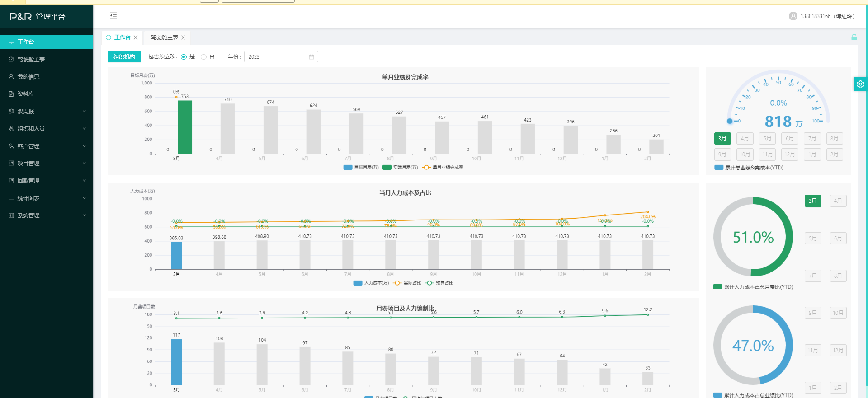Close the 驾驶舱主表 tab
The image size is (868, 398).
183,37
